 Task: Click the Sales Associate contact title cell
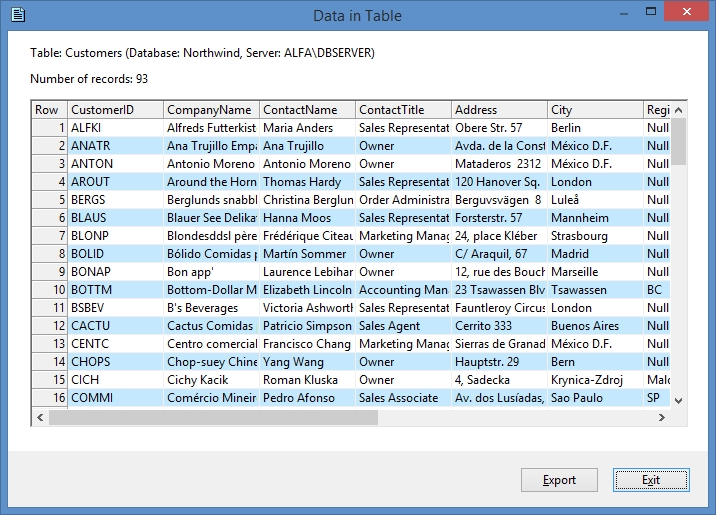pos(403,398)
